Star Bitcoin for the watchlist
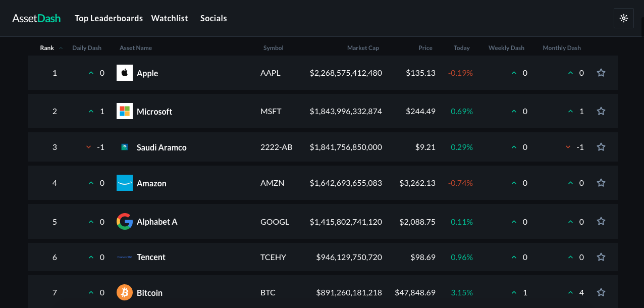 (601, 292)
